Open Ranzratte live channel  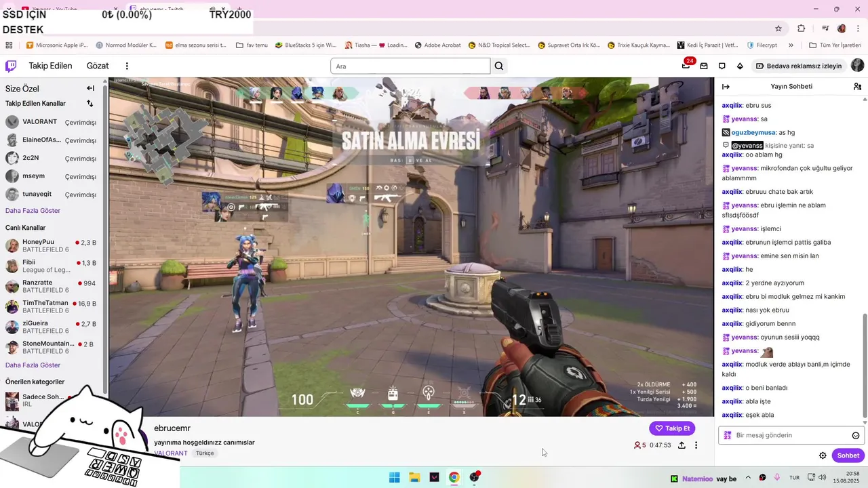52,286
